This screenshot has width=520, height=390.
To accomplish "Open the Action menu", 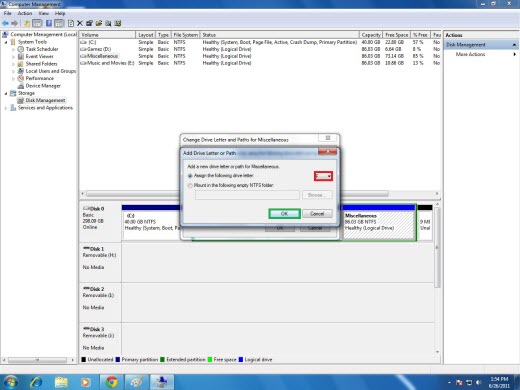I will (25, 13).
